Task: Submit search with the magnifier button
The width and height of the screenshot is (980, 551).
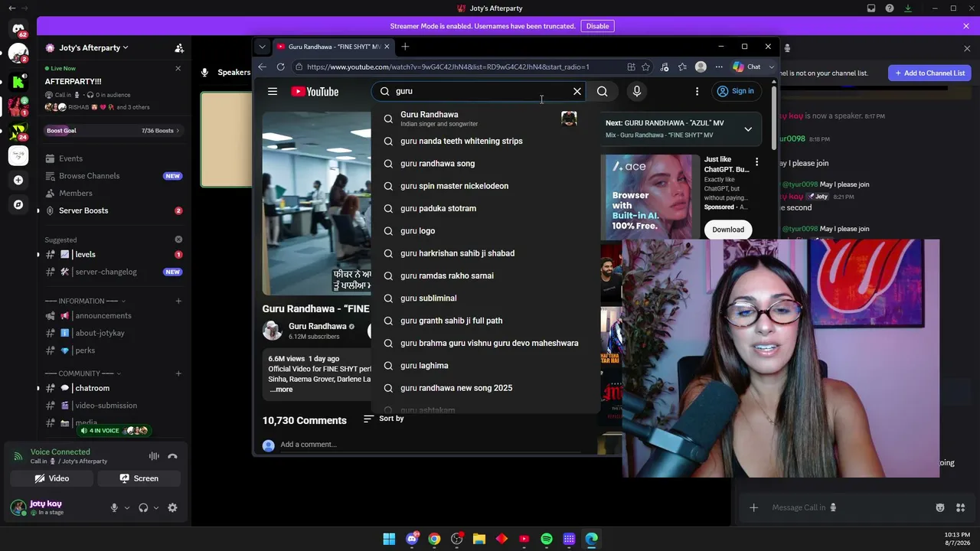Action: coord(603,92)
